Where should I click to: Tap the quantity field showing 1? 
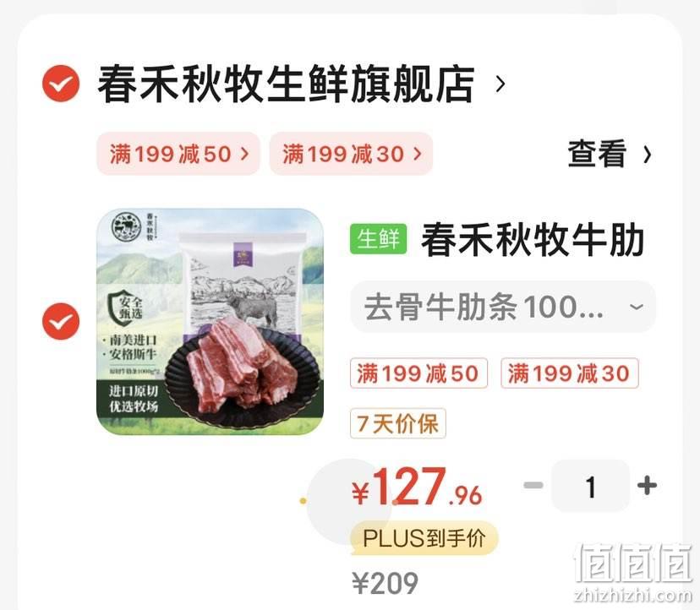pyautogui.click(x=591, y=486)
